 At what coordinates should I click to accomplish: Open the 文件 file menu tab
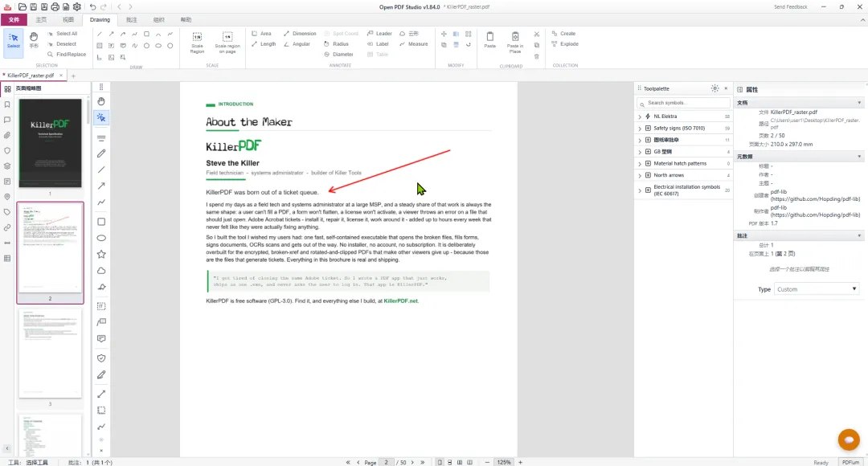(14, 20)
